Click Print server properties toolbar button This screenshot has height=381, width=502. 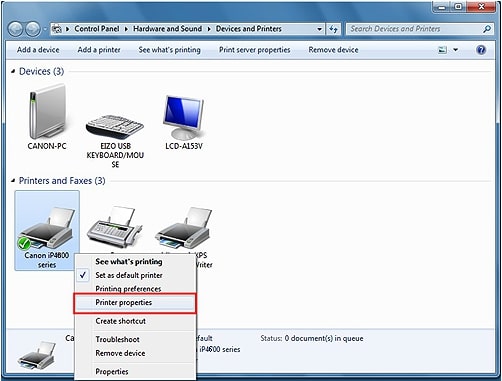[254, 50]
